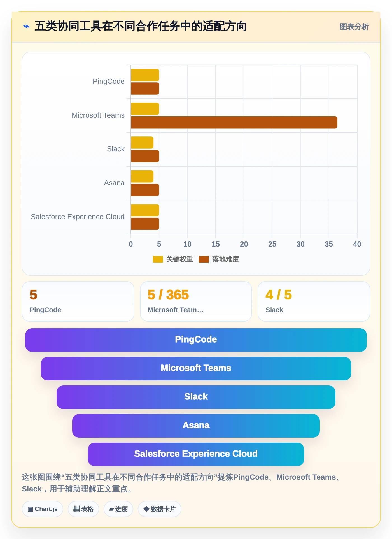Click the blue lightning icon beside title
Image resolution: width=392 pixels, height=539 pixels.
pos(26,26)
